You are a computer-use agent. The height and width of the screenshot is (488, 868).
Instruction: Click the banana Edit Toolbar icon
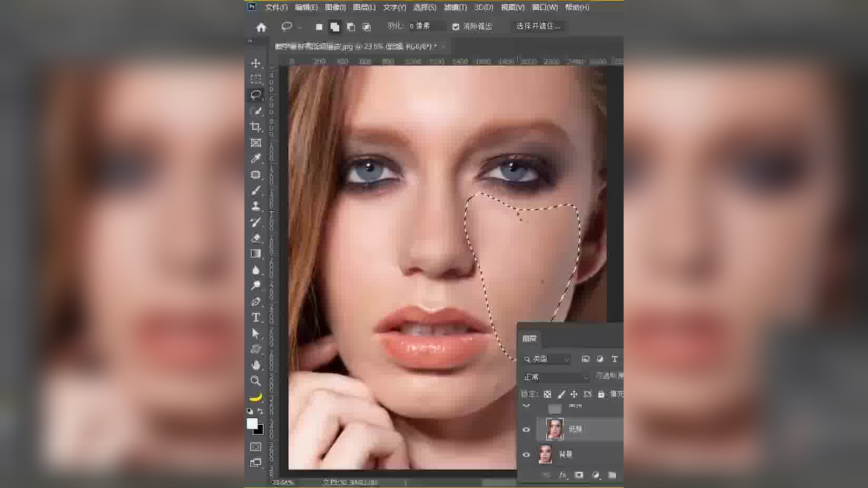[255, 397]
